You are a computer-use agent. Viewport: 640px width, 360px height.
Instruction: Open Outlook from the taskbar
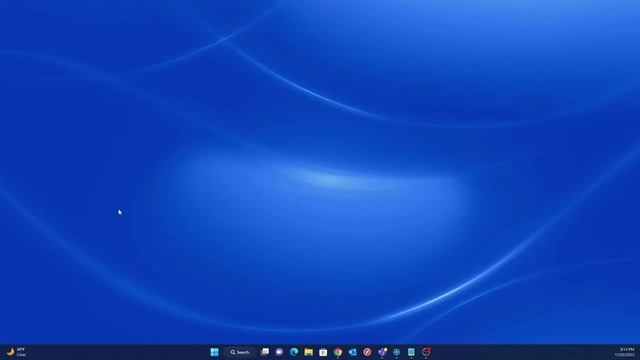coord(353,352)
